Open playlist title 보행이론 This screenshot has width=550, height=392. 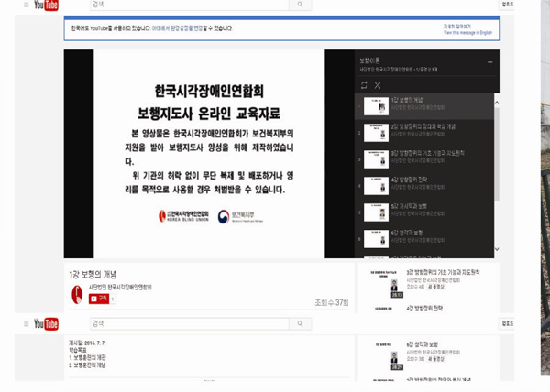pyautogui.click(x=369, y=60)
